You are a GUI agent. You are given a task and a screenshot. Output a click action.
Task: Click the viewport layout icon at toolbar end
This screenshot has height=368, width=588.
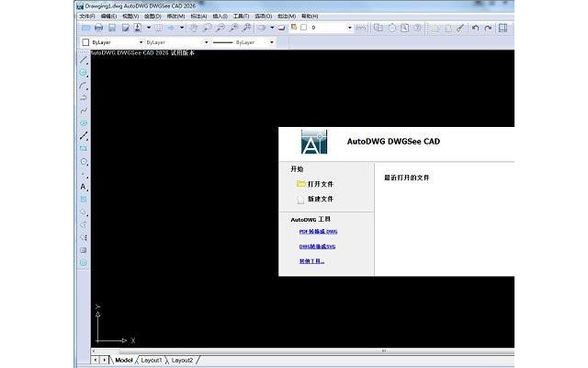click(x=503, y=28)
